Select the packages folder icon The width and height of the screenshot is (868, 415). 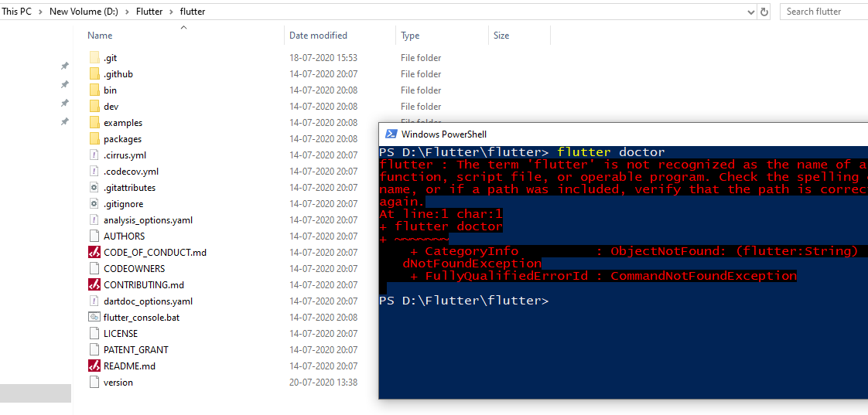(x=94, y=139)
